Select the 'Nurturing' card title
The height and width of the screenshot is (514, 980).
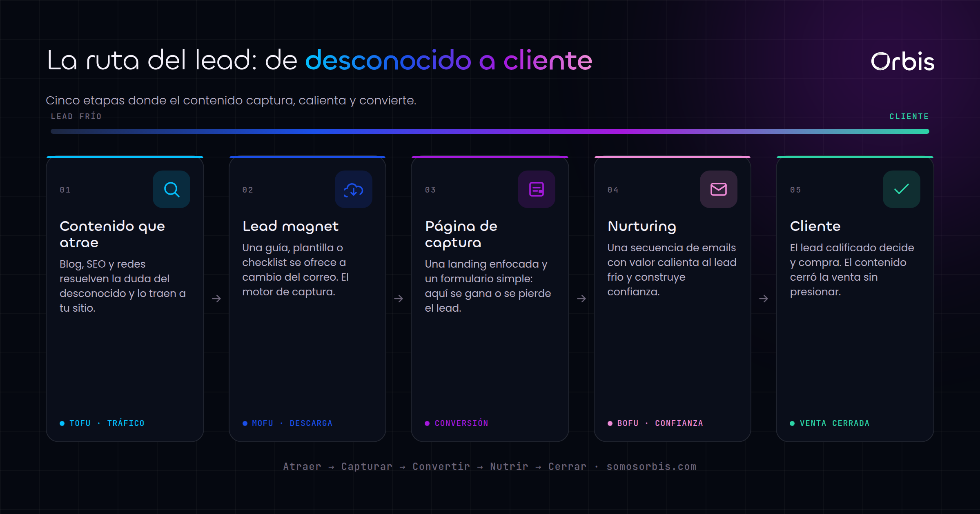coord(642,226)
